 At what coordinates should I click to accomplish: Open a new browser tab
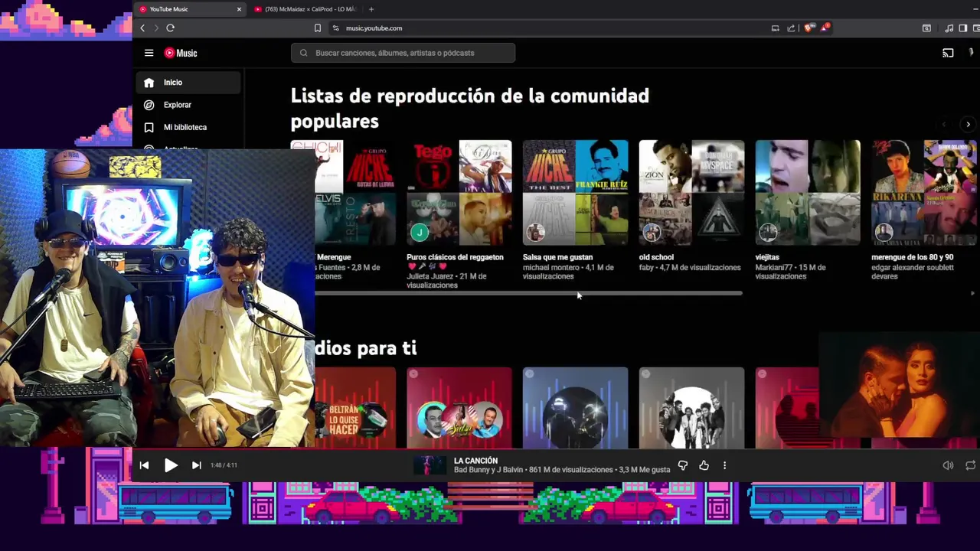[x=371, y=9]
